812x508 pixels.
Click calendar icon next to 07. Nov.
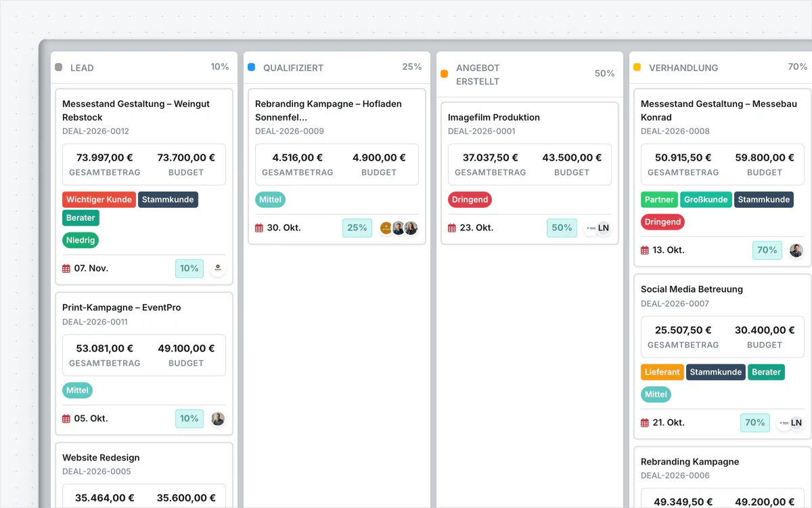point(66,269)
